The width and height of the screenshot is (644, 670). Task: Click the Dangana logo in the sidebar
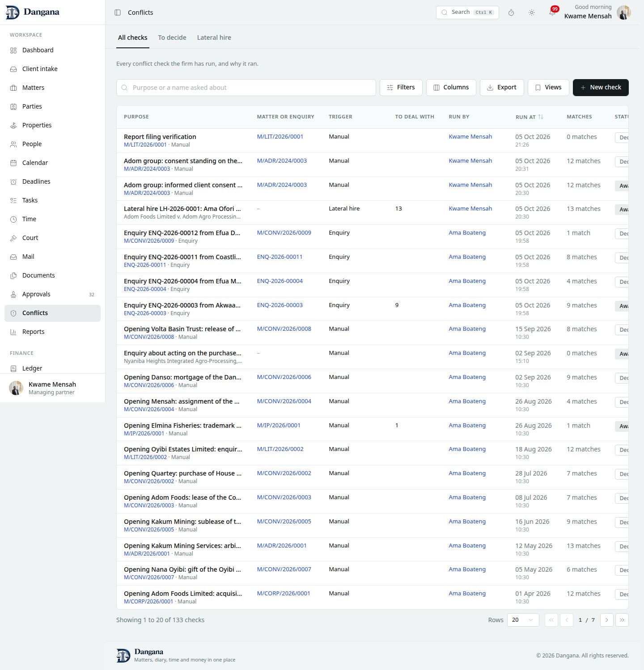(32, 13)
